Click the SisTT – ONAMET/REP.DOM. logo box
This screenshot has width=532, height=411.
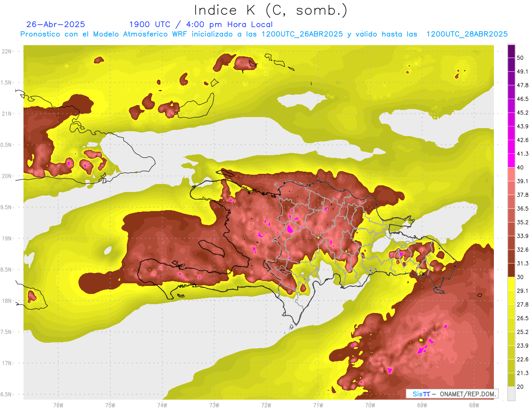pos(452,394)
